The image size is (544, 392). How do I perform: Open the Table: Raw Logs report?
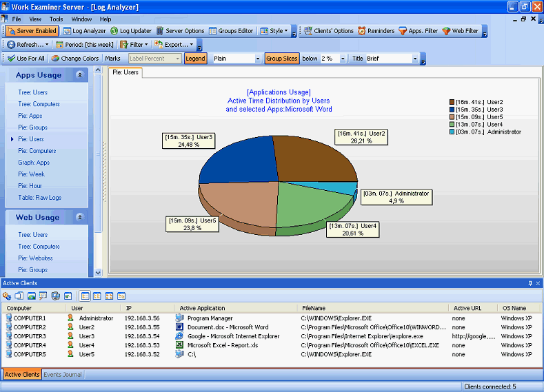click(39, 198)
